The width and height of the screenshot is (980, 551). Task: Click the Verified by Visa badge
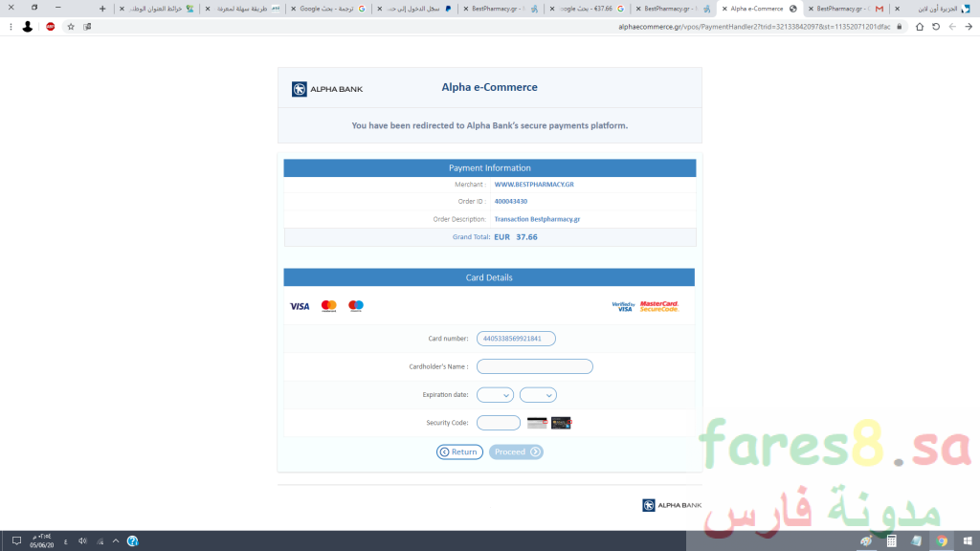(x=624, y=306)
